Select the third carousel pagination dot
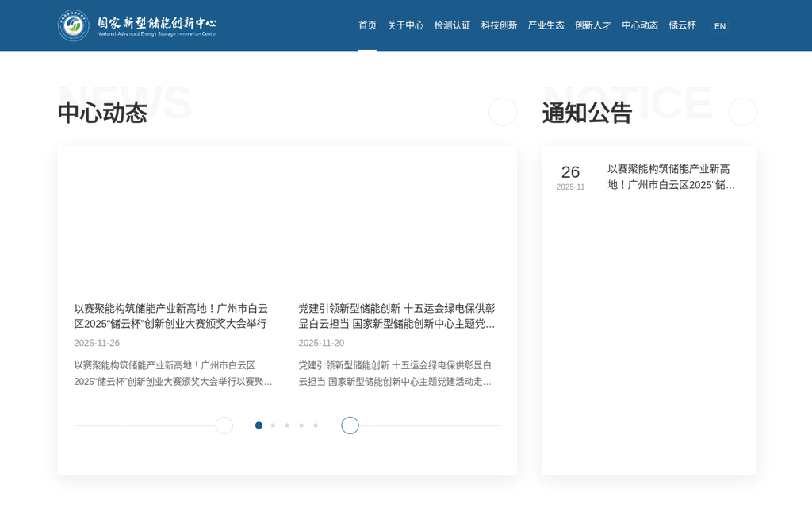Image resolution: width=812 pixels, height=508 pixels. click(287, 425)
